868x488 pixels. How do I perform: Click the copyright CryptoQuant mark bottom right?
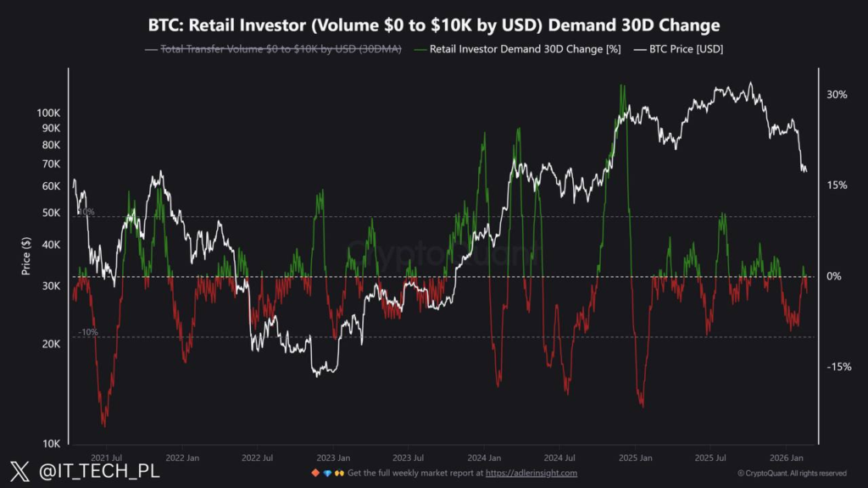795,474
